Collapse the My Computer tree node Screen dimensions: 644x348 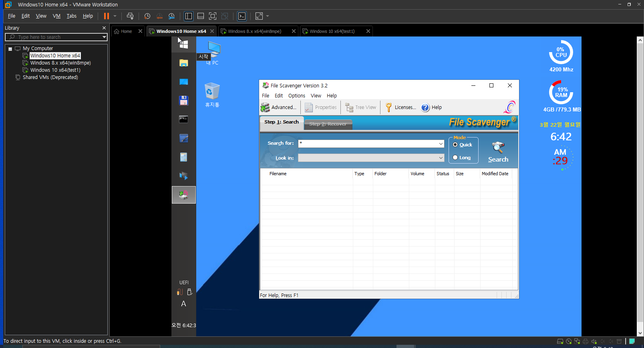click(10, 49)
